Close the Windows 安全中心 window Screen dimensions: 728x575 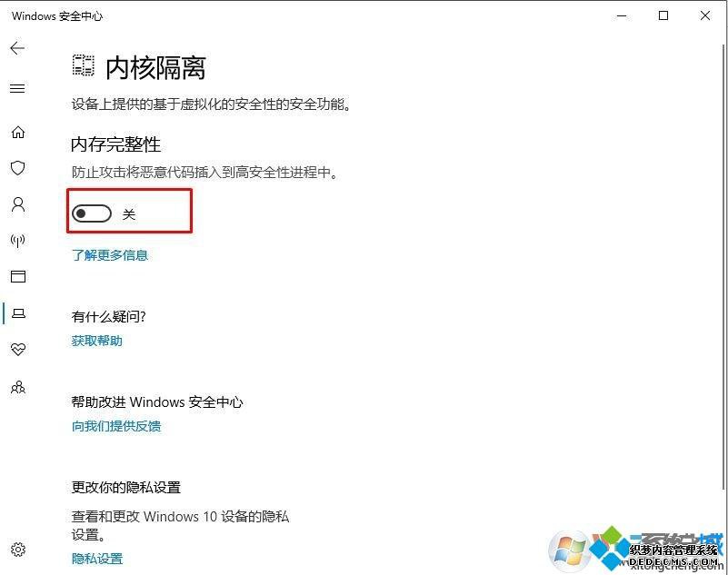704,15
